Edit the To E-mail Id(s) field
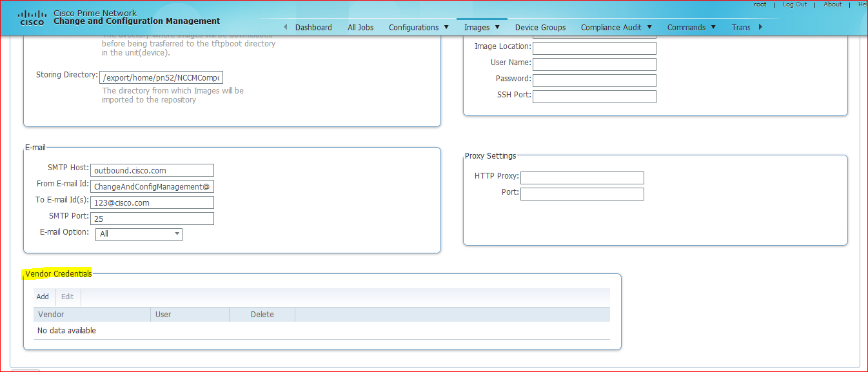This screenshot has width=868, height=372. [x=152, y=202]
